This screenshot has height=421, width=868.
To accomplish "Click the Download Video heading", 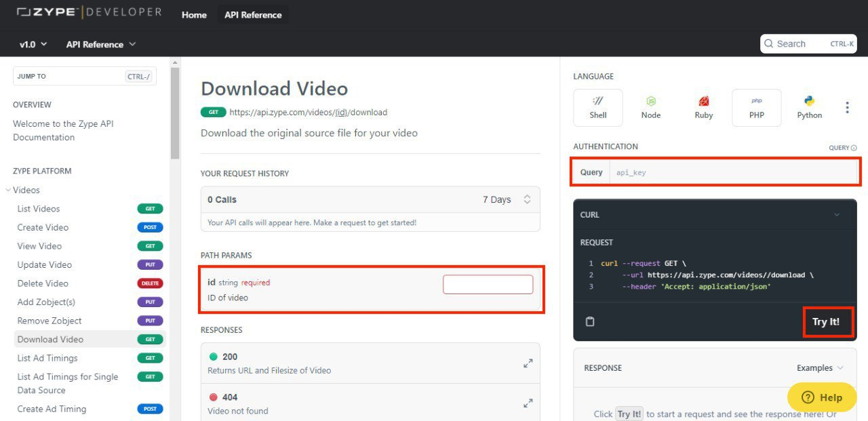I will pyautogui.click(x=275, y=89).
